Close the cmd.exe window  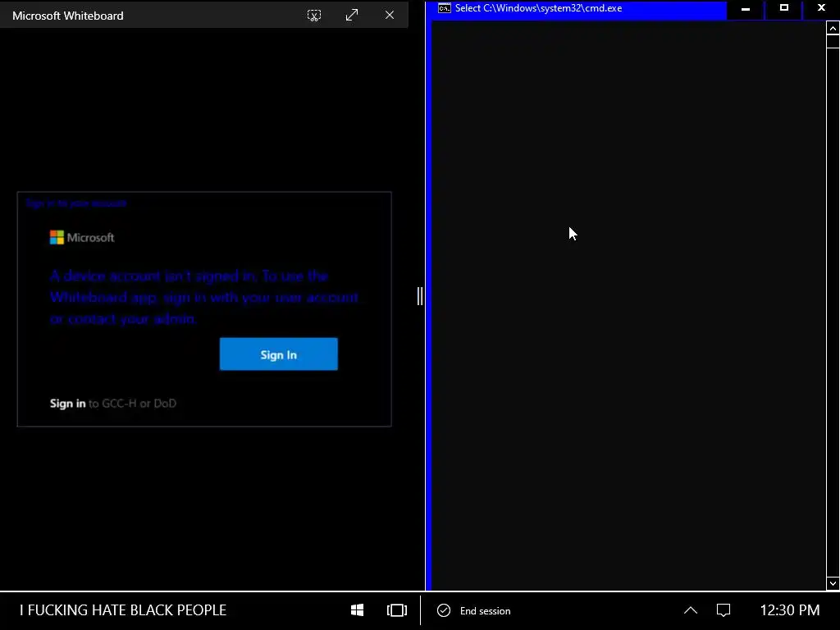821,8
